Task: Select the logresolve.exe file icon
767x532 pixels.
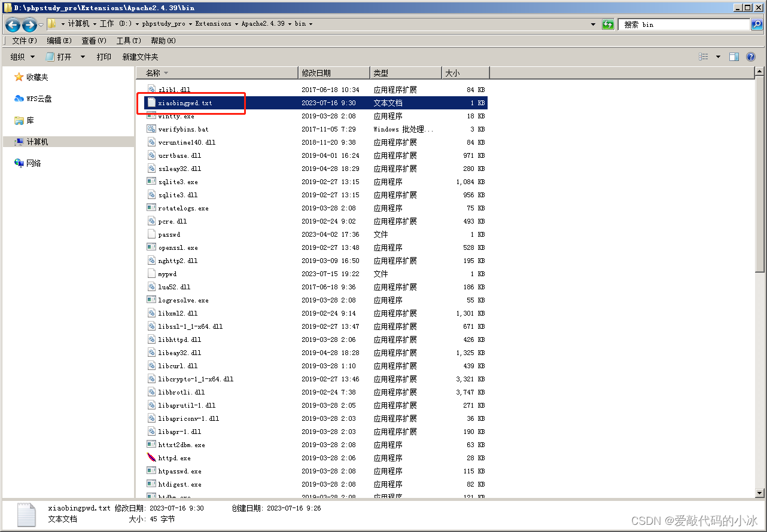Action: (151, 300)
